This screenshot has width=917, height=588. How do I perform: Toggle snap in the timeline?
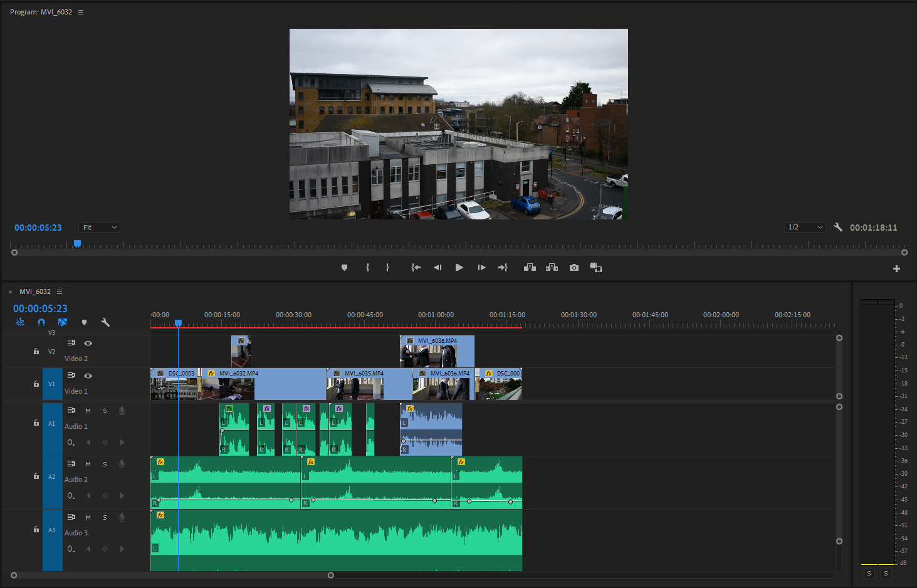(x=41, y=322)
